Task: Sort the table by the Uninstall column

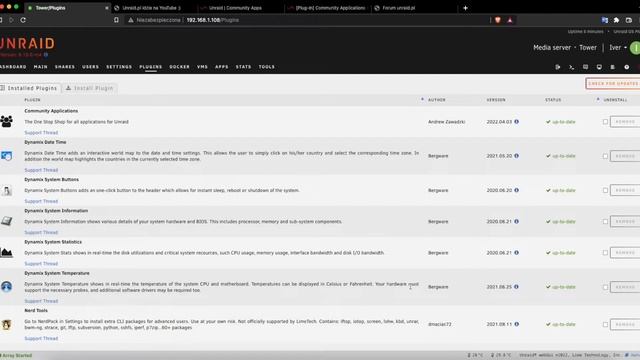Action: tap(615, 100)
